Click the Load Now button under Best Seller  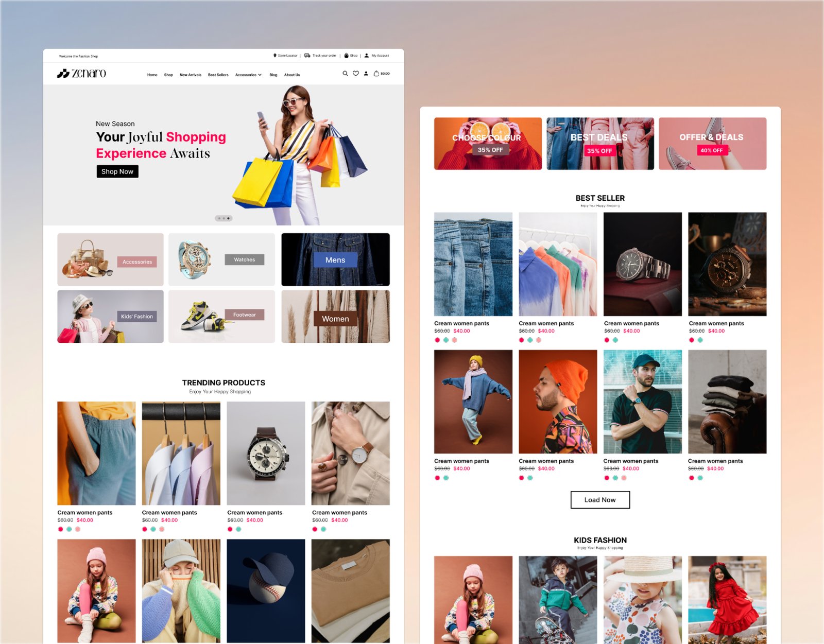pyautogui.click(x=600, y=499)
